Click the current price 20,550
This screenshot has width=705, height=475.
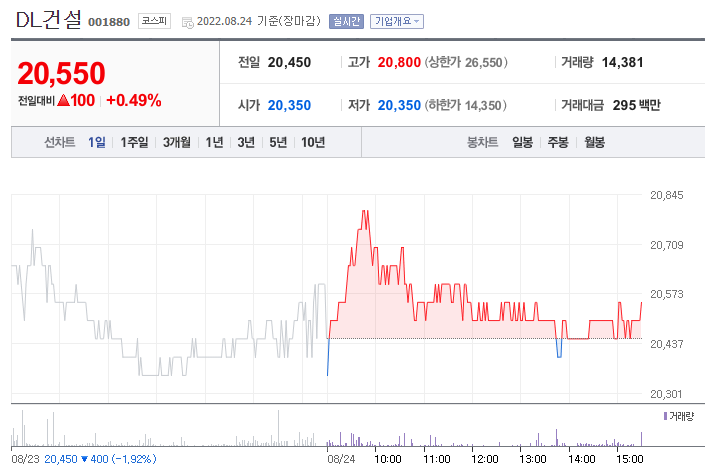click(x=61, y=73)
